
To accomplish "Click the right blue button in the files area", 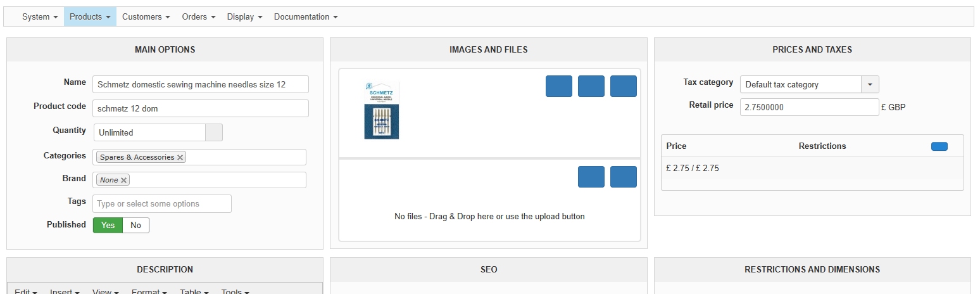I will 623,177.
